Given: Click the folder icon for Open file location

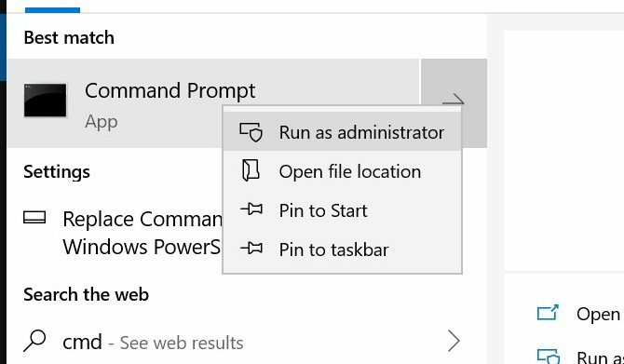Looking at the screenshot, I should point(251,170).
